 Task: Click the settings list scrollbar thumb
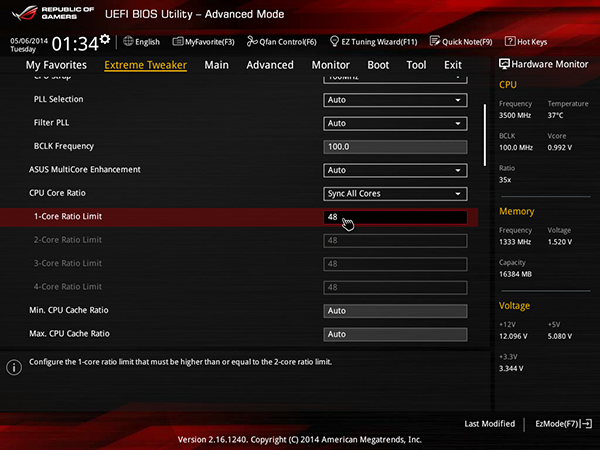[485, 135]
